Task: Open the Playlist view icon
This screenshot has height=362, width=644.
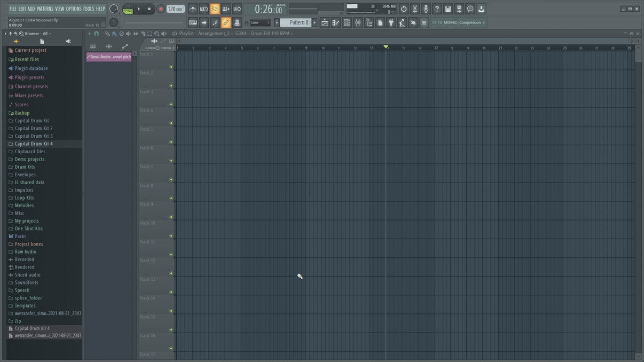Action: 325,22
